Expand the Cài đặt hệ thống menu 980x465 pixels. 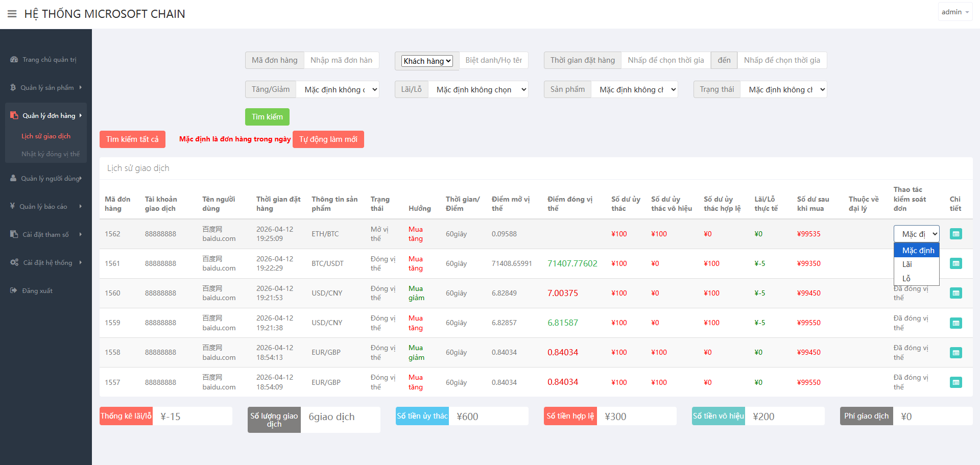click(46, 263)
